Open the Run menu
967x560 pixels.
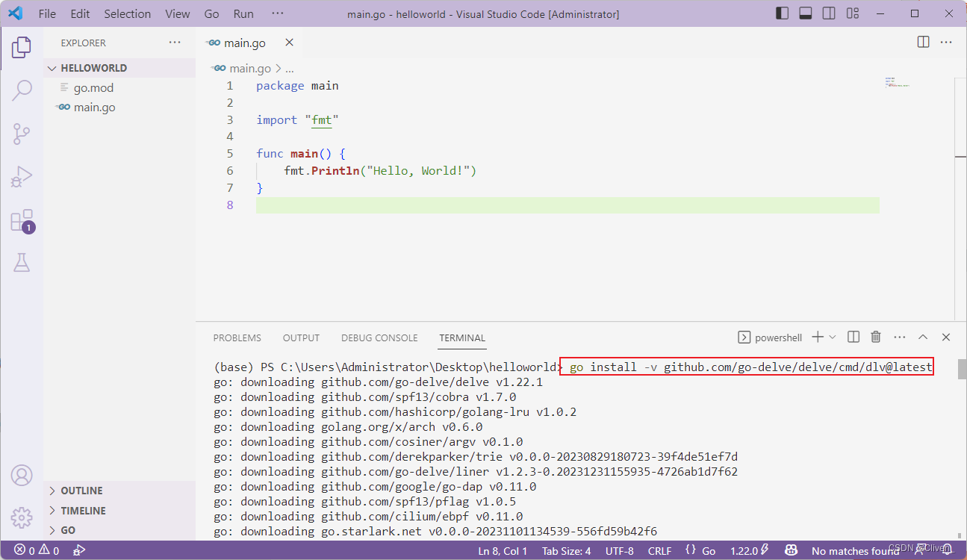[x=243, y=13]
